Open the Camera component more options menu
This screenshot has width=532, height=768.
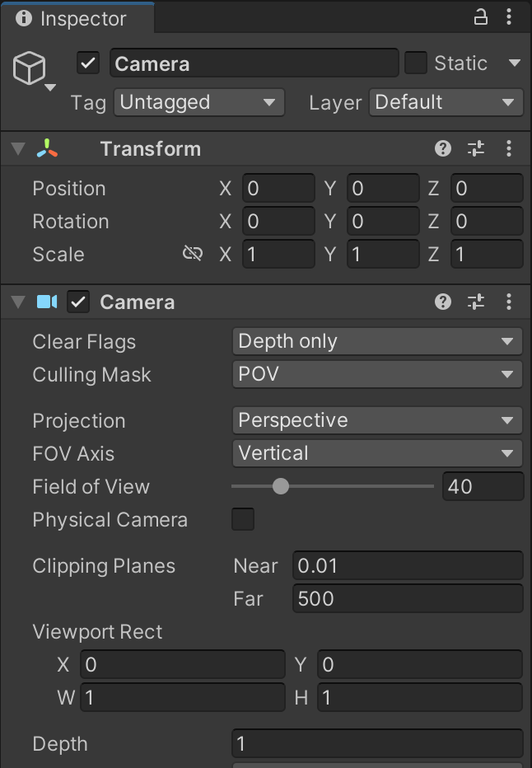pos(509,302)
